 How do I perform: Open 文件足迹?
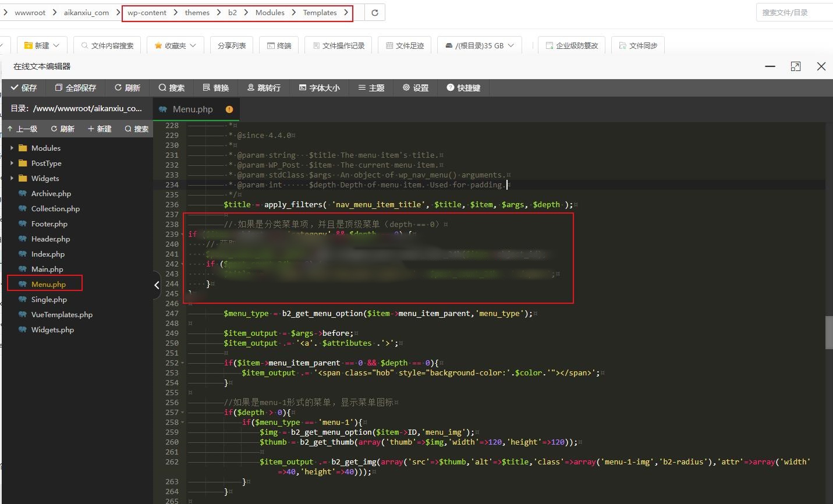click(405, 45)
